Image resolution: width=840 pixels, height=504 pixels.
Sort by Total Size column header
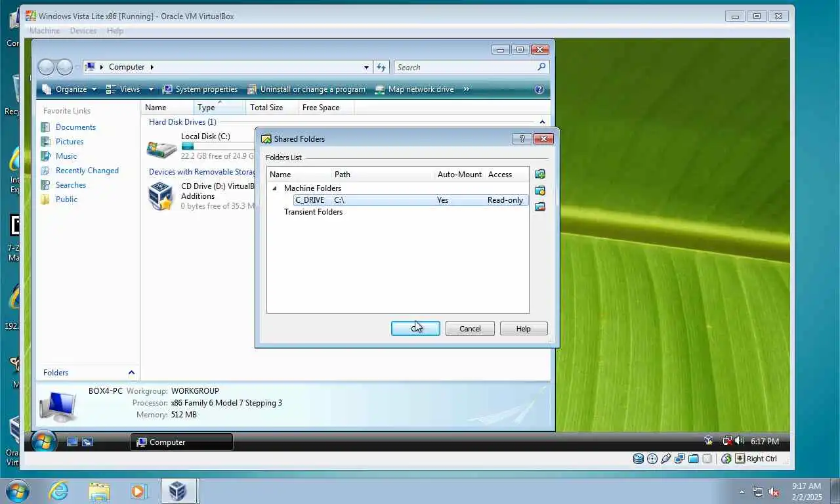click(272, 108)
